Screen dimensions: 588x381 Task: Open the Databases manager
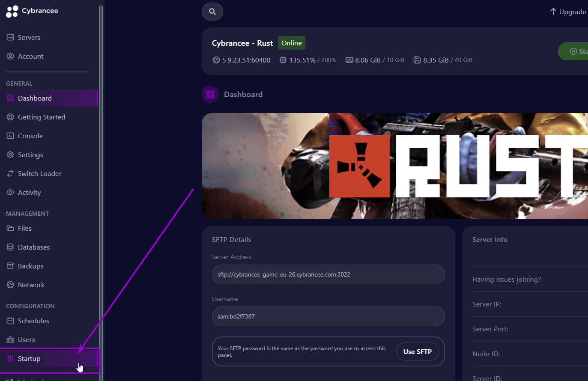[33, 247]
